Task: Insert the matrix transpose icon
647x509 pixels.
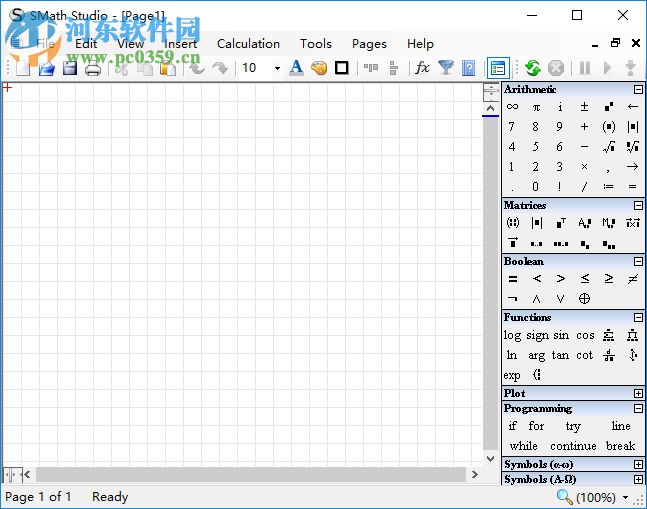Action: [560, 223]
